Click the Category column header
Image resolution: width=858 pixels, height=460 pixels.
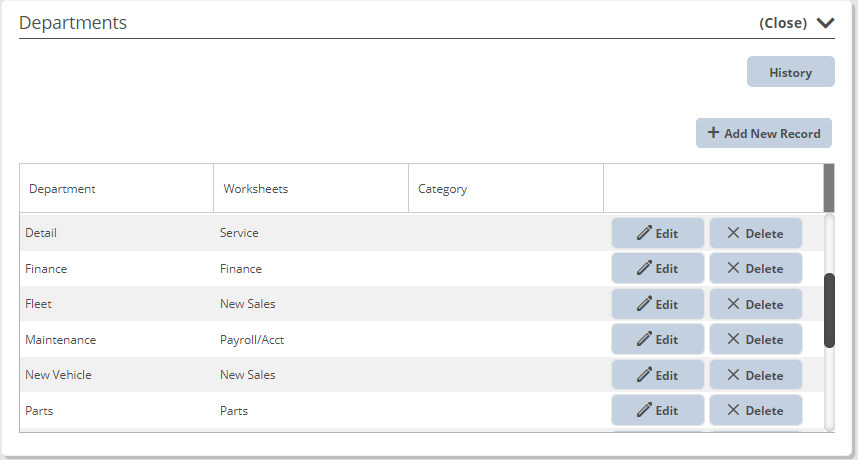pos(506,188)
